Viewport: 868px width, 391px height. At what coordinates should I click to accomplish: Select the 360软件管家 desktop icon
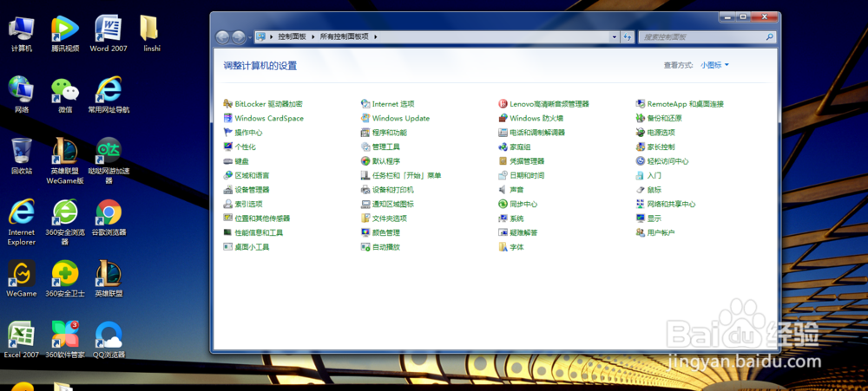[65, 340]
